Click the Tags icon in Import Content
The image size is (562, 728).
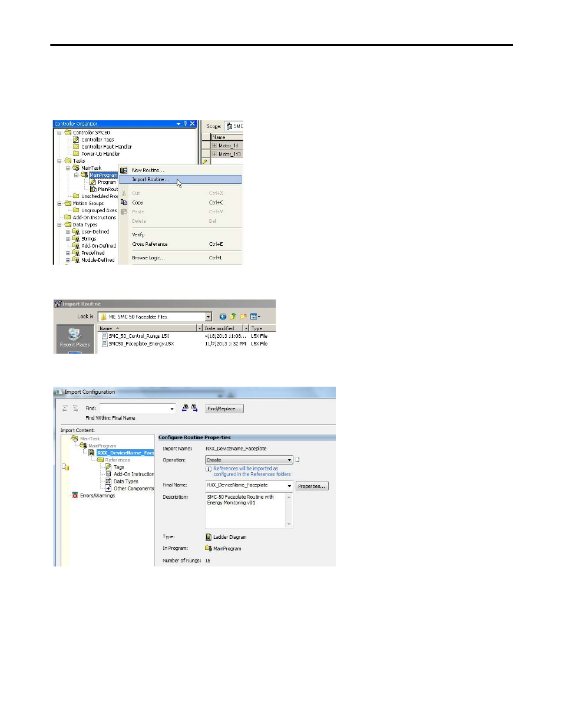pyautogui.click(x=108, y=467)
